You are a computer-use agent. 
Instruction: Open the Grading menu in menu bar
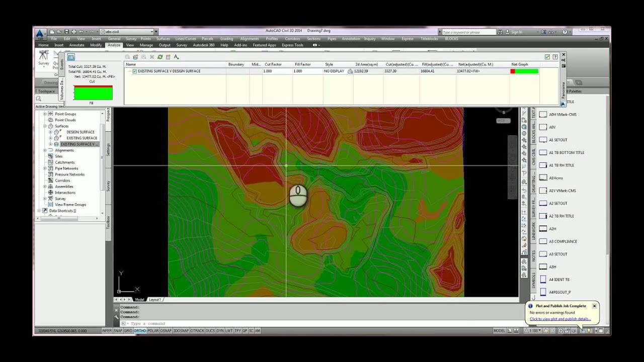(226, 39)
